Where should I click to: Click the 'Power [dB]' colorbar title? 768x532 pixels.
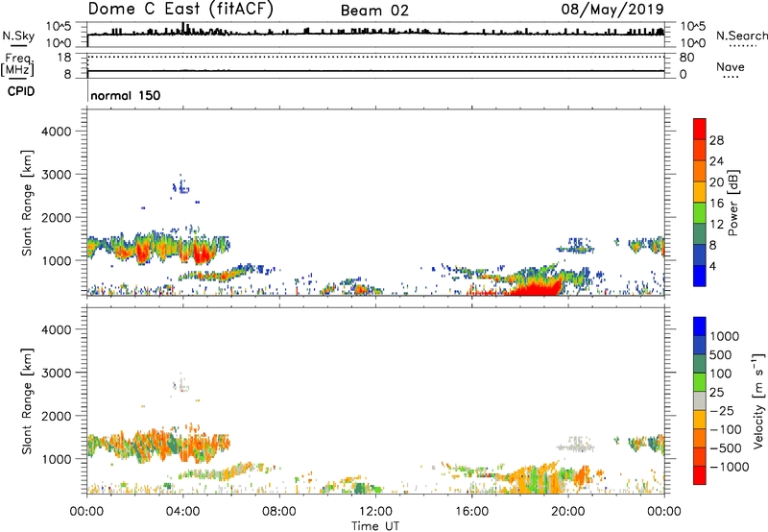(732, 203)
